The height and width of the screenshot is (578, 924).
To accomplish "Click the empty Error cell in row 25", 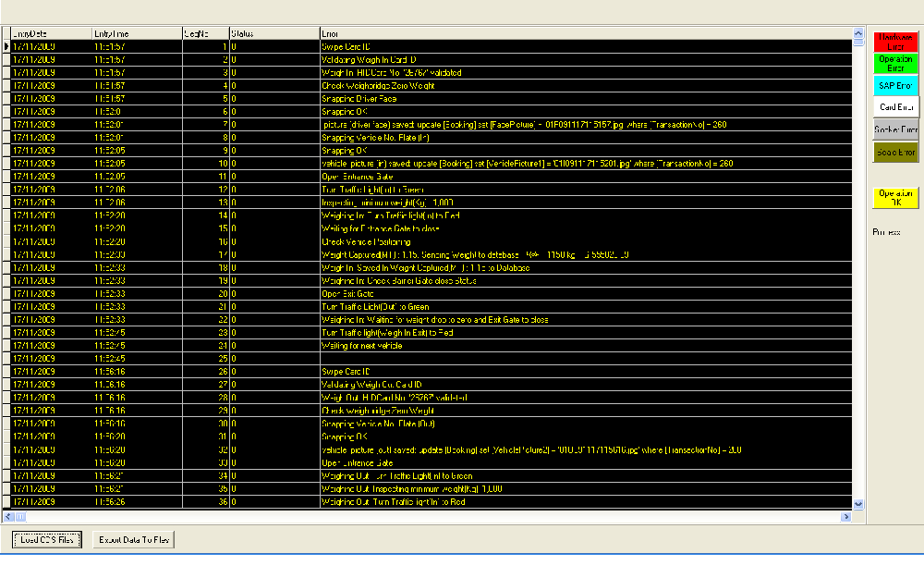I will click(587, 359).
